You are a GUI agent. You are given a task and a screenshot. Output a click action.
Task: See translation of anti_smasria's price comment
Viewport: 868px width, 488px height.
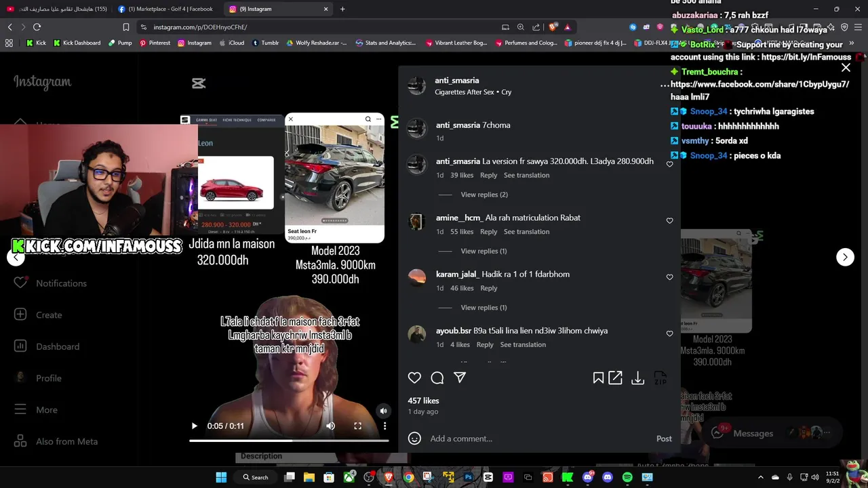click(x=526, y=175)
